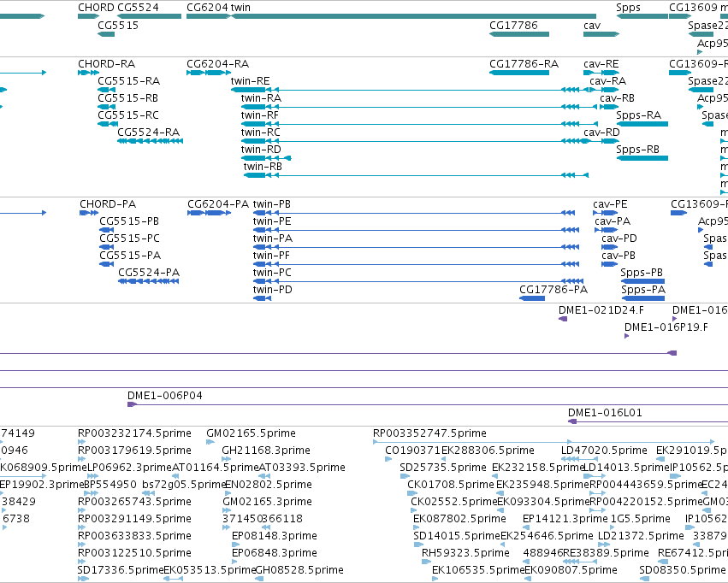Select the cav-RE transcript label
Viewport: 728px width, 583px height.
[601, 63]
